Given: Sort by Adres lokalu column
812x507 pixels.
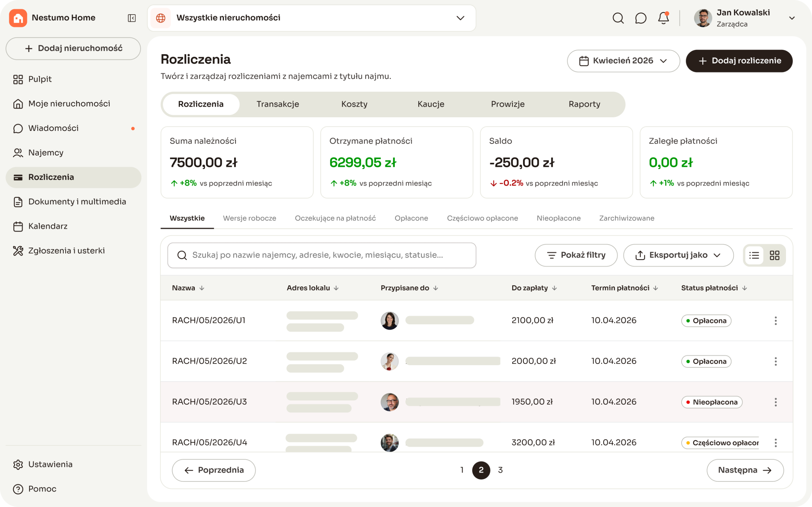Looking at the screenshot, I should 336,288.
